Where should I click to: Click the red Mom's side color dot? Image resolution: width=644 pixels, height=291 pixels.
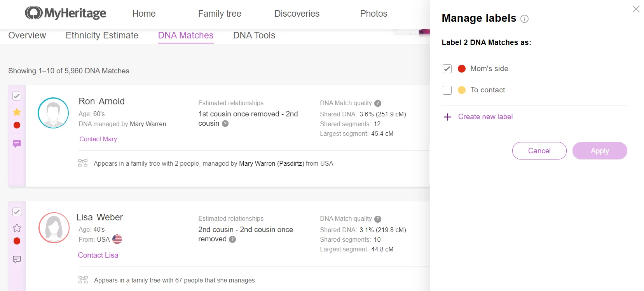tap(462, 69)
